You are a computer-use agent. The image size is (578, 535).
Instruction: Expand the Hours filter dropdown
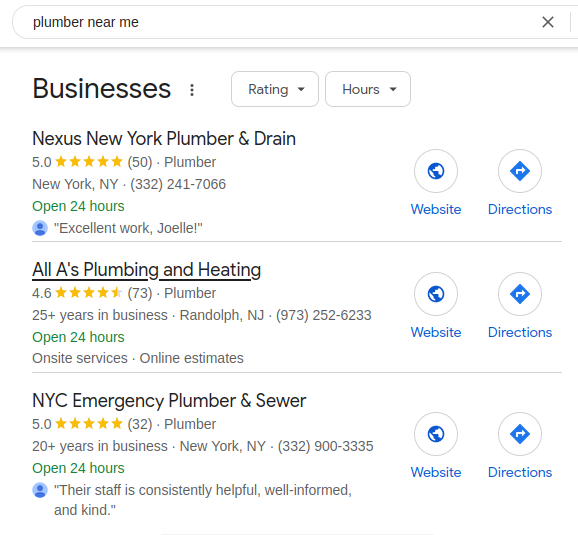point(368,89)
